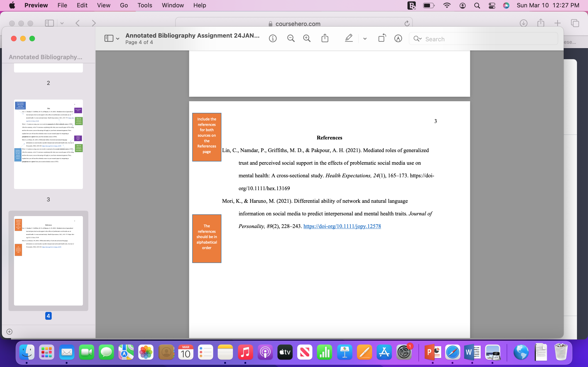Screen dimensions: 588x367
Task: Click the zoom out magnifier icon
Action: (x=291, y=38)
